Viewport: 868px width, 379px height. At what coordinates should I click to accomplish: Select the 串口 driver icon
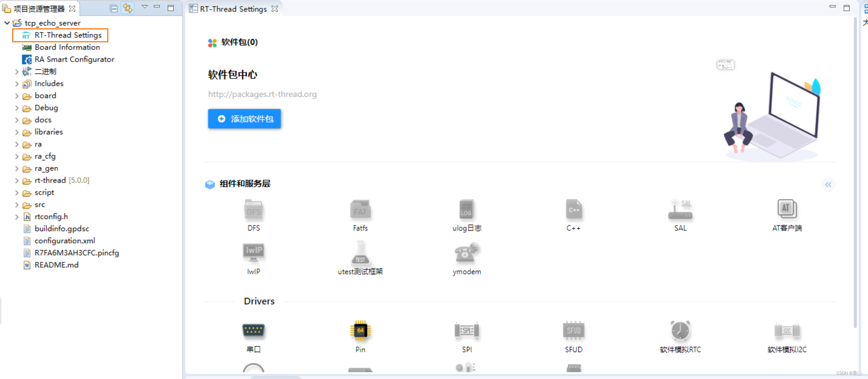(253, 331)
